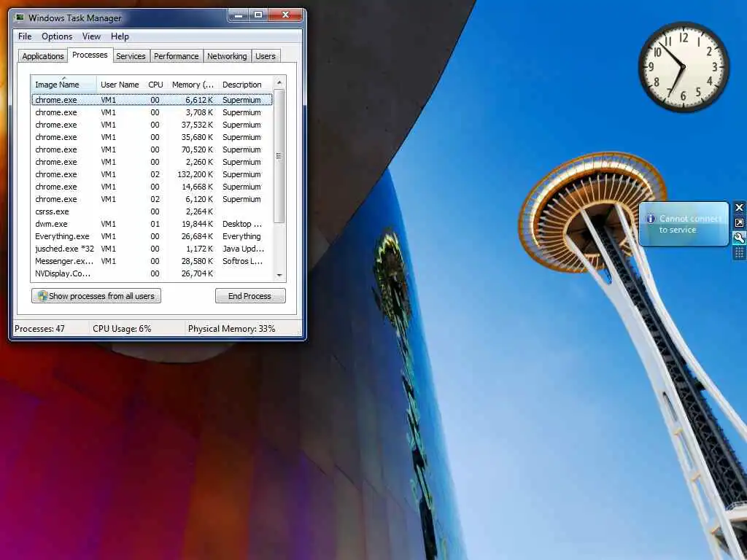Screen dimensions: 747x560
Task: Switch to the Applications tab
Action: pos(43,56)
